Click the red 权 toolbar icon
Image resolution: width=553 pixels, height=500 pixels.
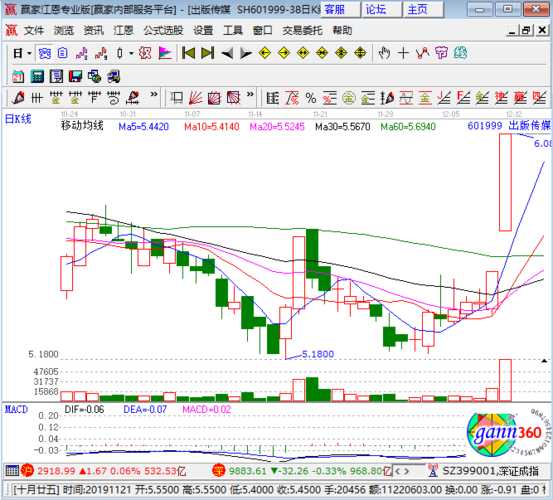coord(145,54)
